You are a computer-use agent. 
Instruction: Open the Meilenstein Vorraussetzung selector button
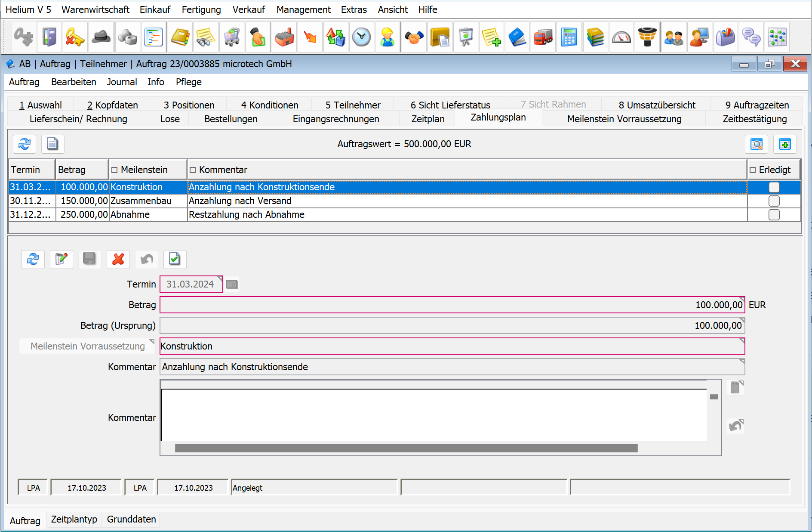87,346
